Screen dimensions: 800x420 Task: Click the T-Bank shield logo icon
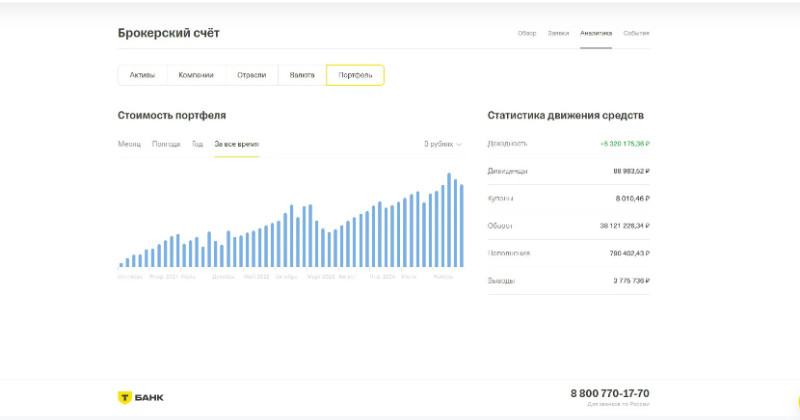coord(125,397)
